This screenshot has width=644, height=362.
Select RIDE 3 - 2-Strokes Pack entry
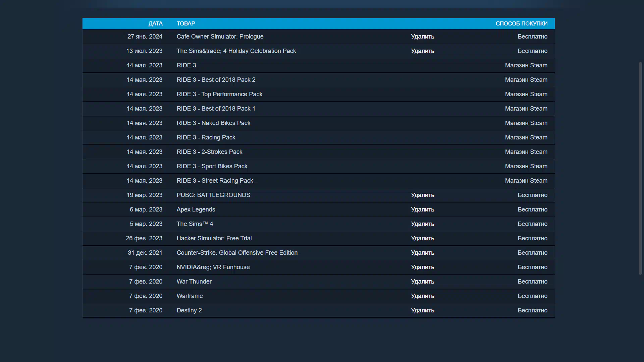coord(210,152)
